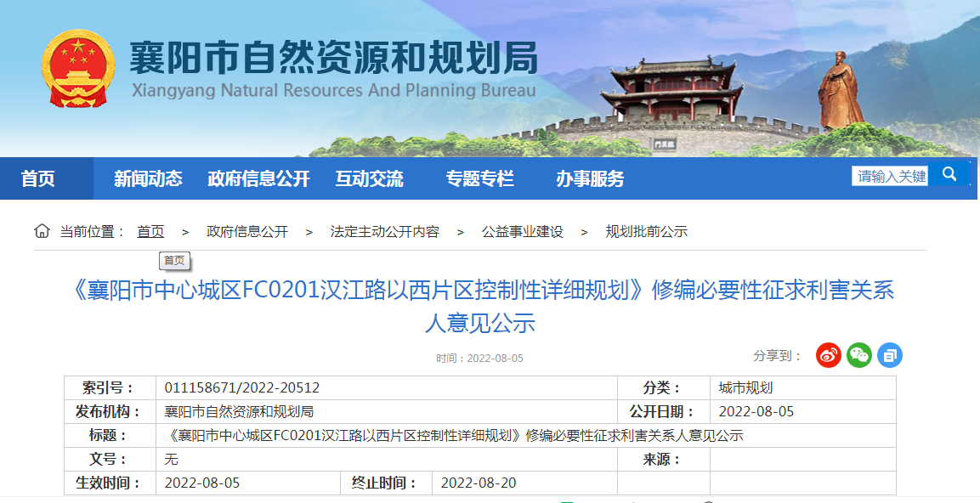Open the 首页 navigation tab
Viewport: 980px width, 503px height.
38,178
